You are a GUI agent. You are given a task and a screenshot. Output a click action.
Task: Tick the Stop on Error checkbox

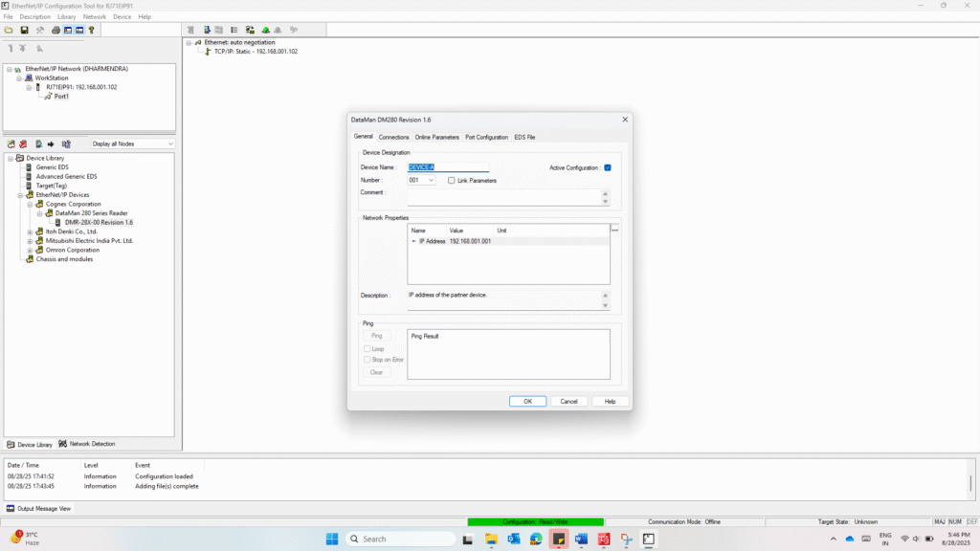[367, 360]
